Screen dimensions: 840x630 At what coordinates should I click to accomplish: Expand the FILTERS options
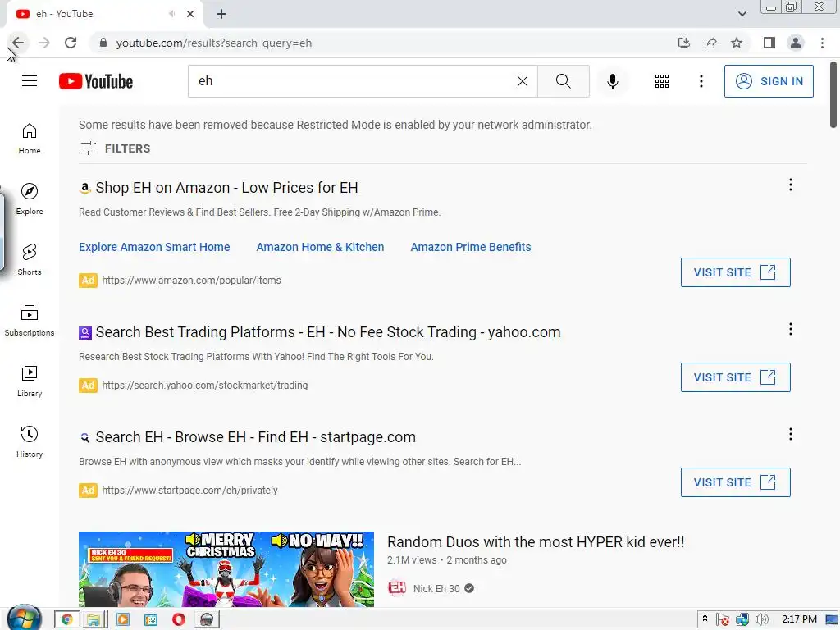[115, 148]
